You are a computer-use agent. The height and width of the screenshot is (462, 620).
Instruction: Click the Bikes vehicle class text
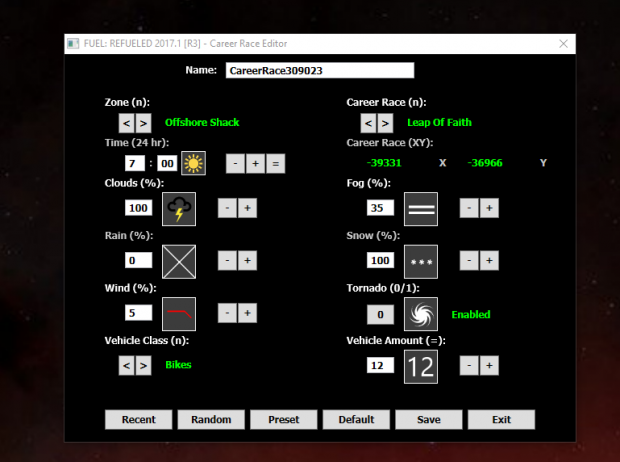[x=178, y=365]
